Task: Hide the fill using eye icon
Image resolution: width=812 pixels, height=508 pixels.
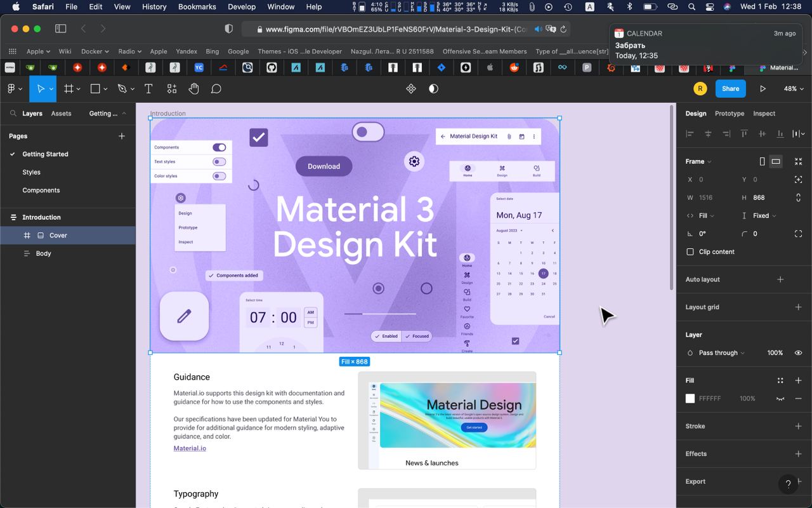Action: (780, 399)
